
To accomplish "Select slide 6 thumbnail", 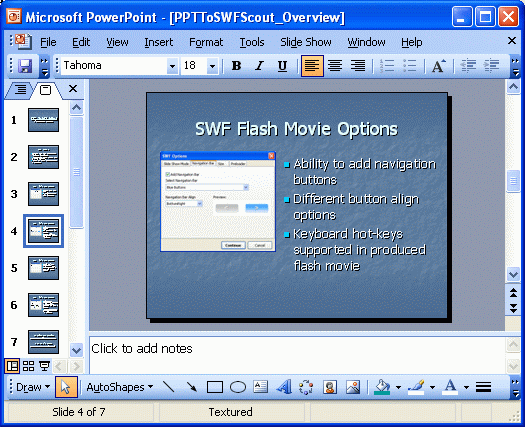I will (43, 305).
